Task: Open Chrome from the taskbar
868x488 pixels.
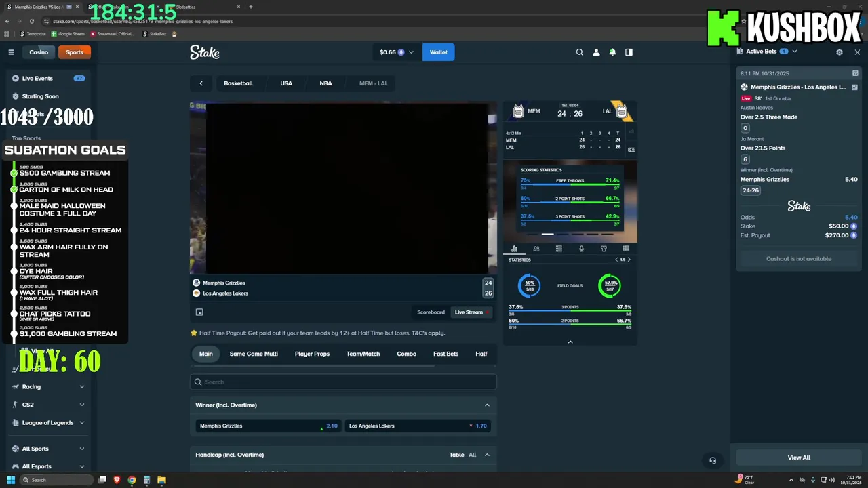Action: [132, 480]
